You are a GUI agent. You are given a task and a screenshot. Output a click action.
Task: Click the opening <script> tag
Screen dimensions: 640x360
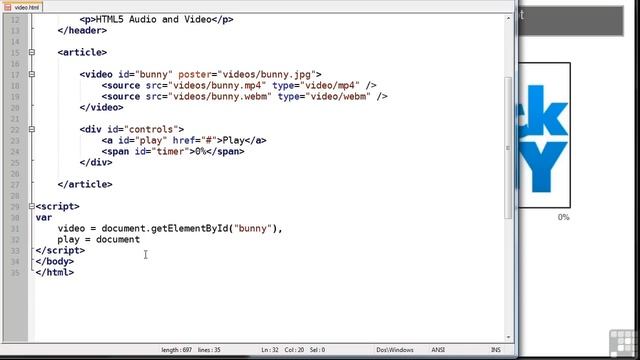tap(58, 207)
